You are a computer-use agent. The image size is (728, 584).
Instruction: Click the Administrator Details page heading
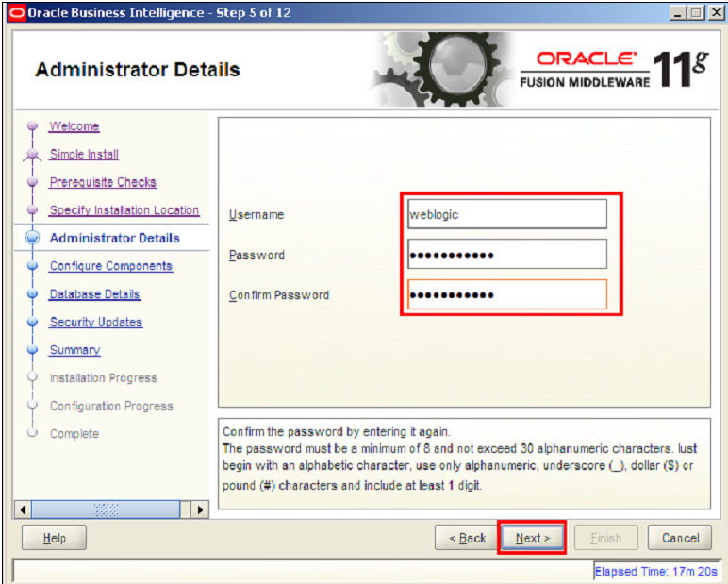(x=138, y=70)
